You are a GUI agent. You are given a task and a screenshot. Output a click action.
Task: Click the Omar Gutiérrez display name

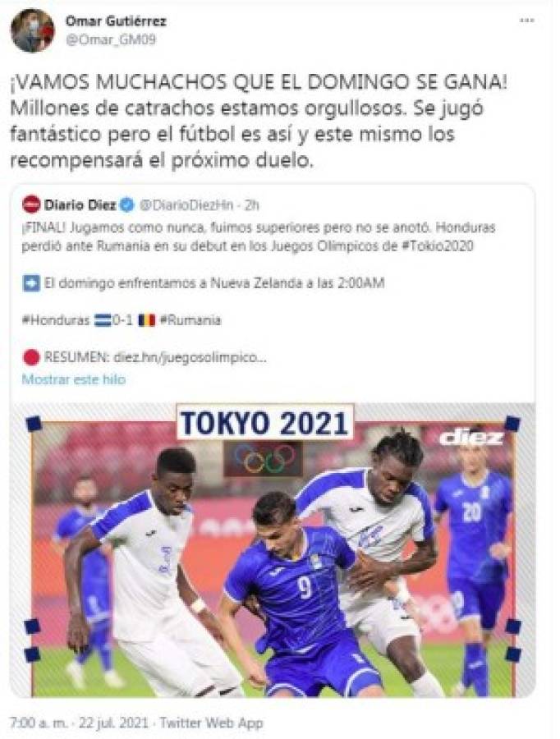click(x=116, y=21)
